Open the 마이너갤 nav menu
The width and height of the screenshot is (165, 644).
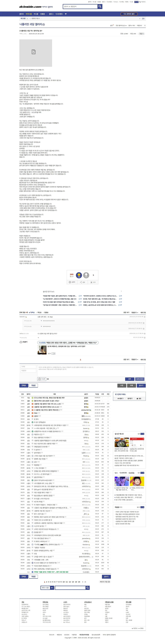coord(29,14)
